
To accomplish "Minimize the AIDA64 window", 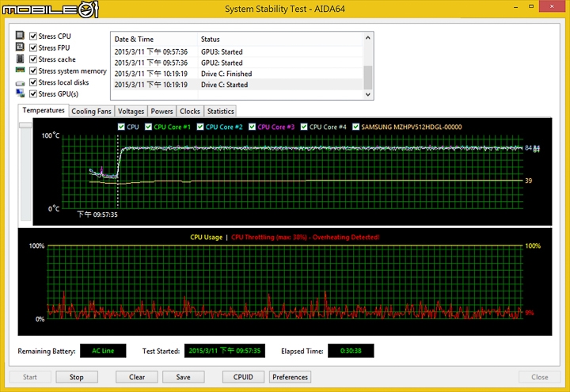I will pyautogui.click(x=516, y=7).
